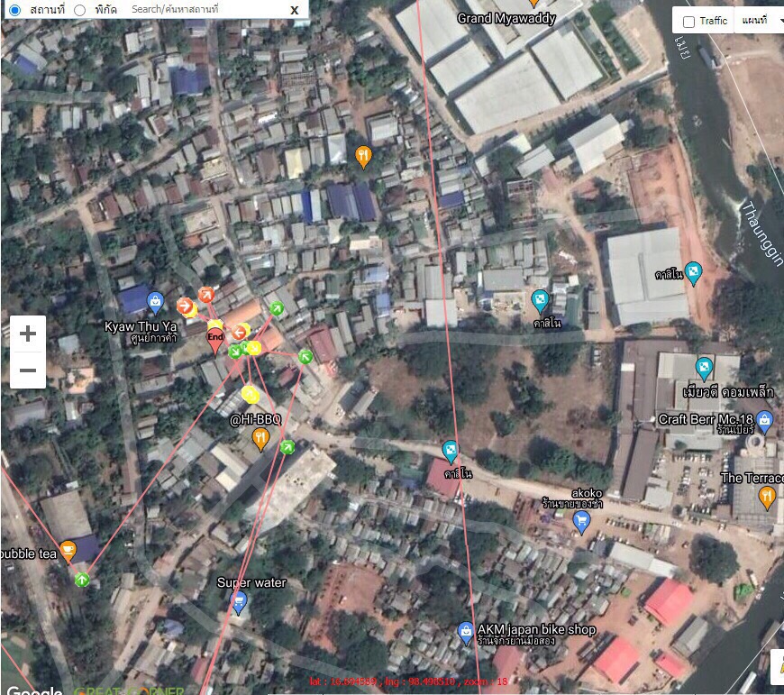Click the Super water label
The image size is (784, 695).
coord(251,582)
